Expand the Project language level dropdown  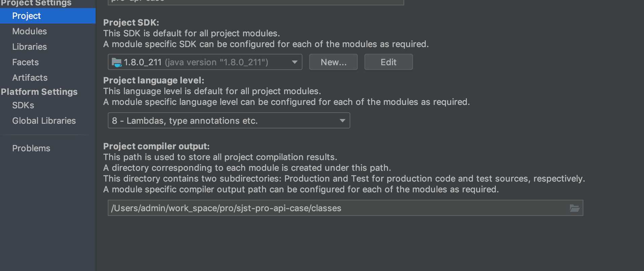click(343, 121)
